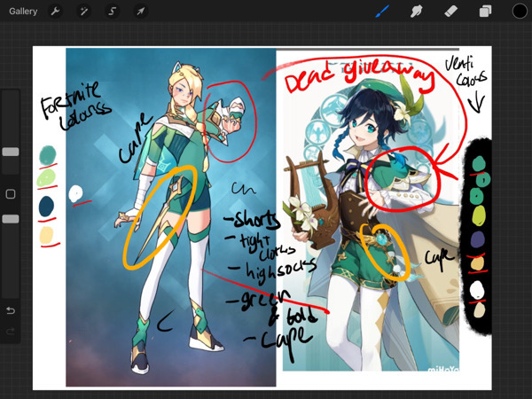The width and height of the screenshot is (532, 399).
Task: Redo the last action
Action: point(11,331)
